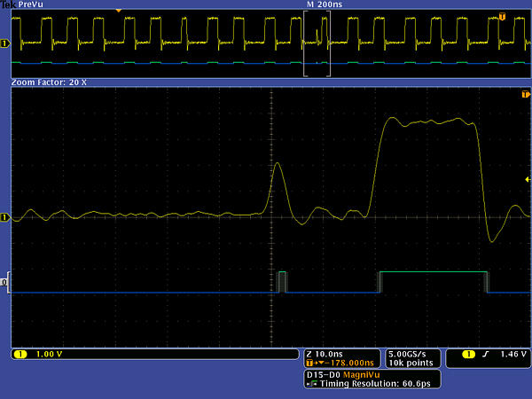The image size is (532, 399).
Task: Click the channel 1 1.00 V scale readout
Action: pos(42,355)
